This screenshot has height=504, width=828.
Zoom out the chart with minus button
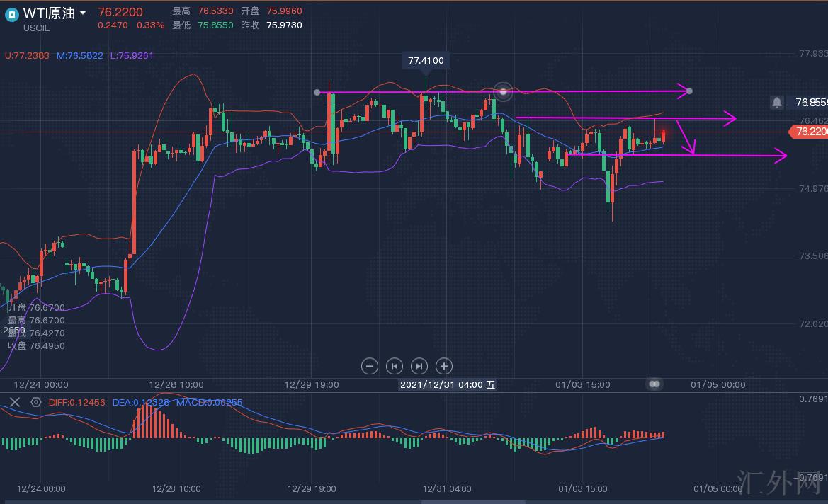[x=369, y=366]
